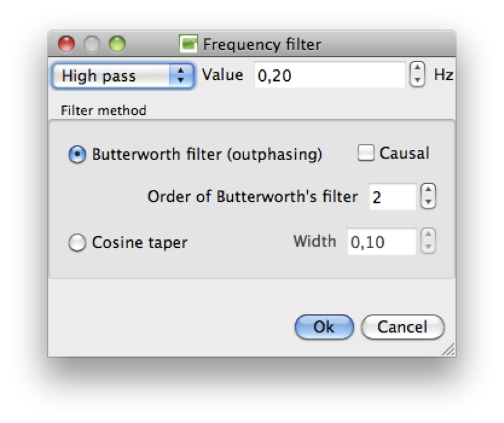Enable the Causal checkbox
The image size is (504, 423).
pos(365,154)
